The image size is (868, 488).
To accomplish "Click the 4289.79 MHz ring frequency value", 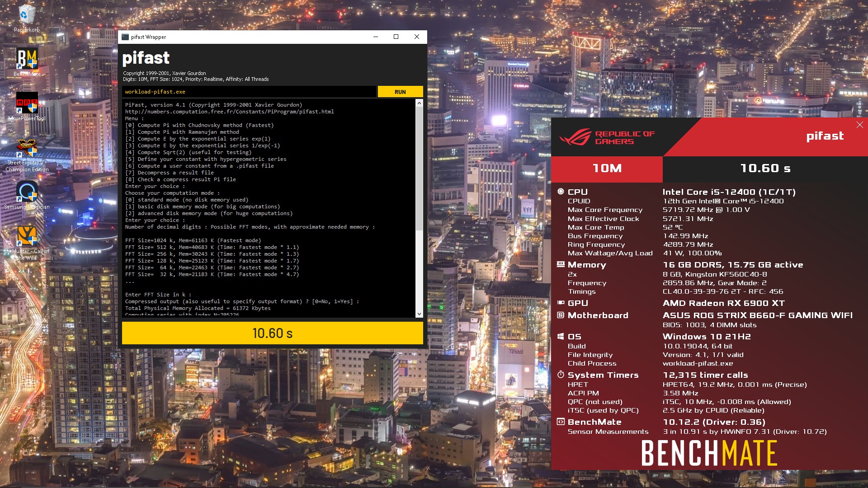I will [x=688, y=244].
